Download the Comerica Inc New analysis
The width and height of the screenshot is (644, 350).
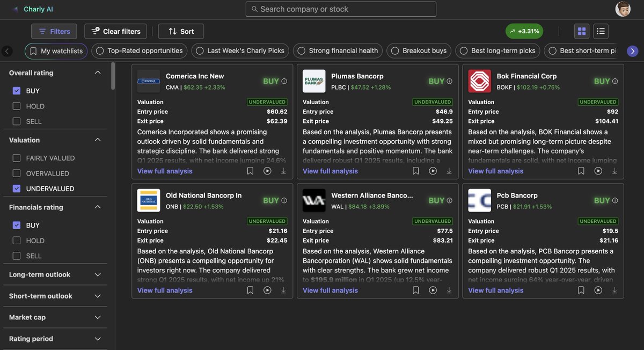click(283, 171)
